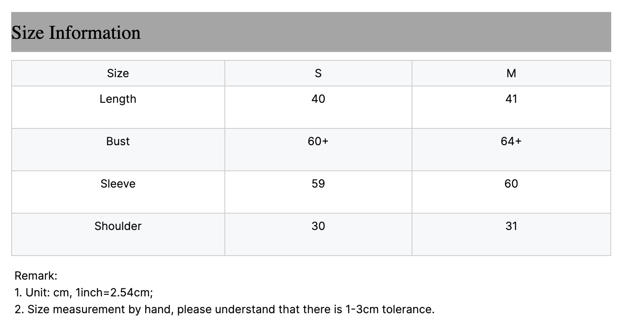Select the S size column header
The width and height of the screenshot is (644, 328).
coord(318,73)
